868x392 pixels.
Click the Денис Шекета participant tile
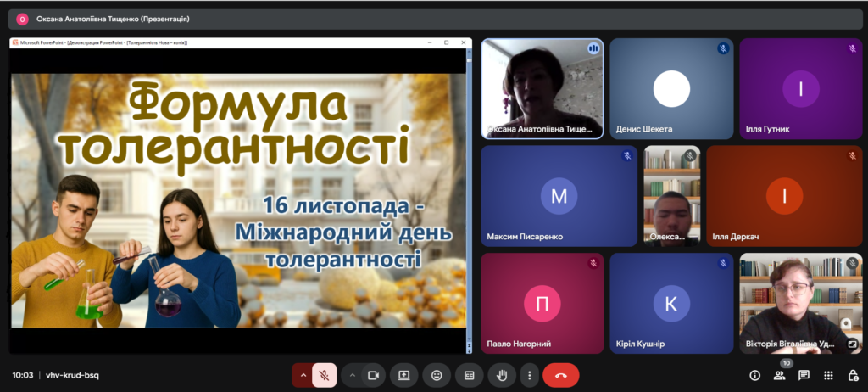(x=671, y=88)
